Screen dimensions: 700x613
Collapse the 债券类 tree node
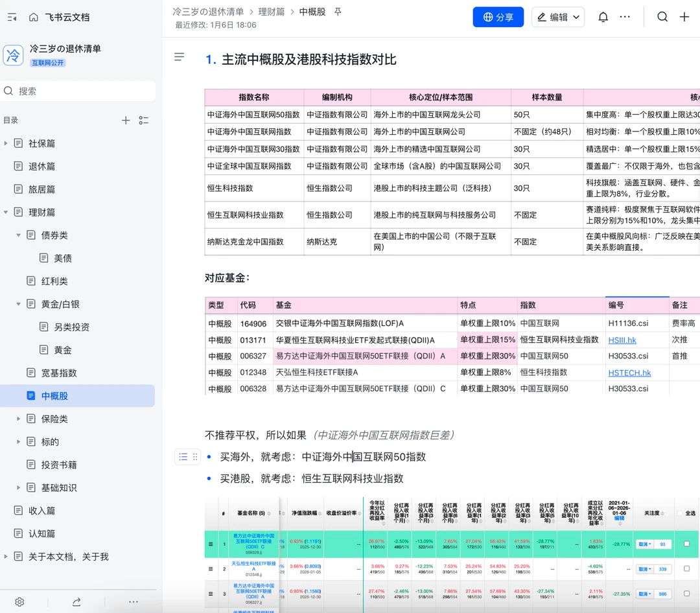18,235
